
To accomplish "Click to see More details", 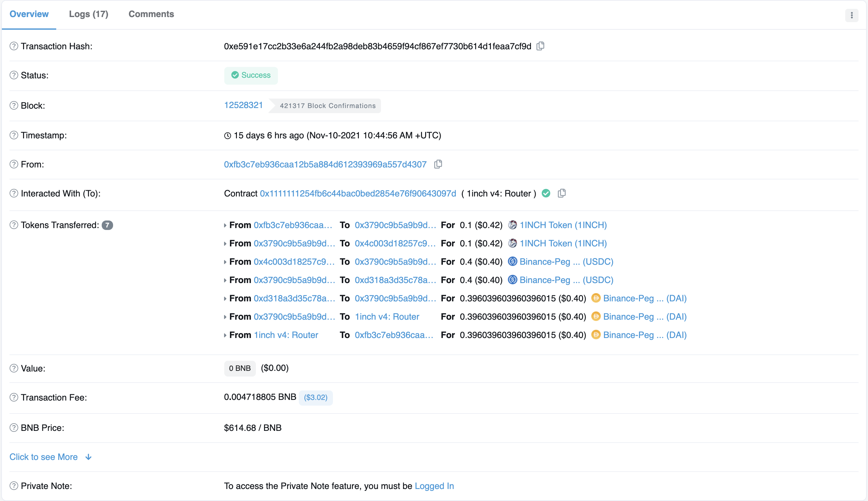I will click(51, 457).
